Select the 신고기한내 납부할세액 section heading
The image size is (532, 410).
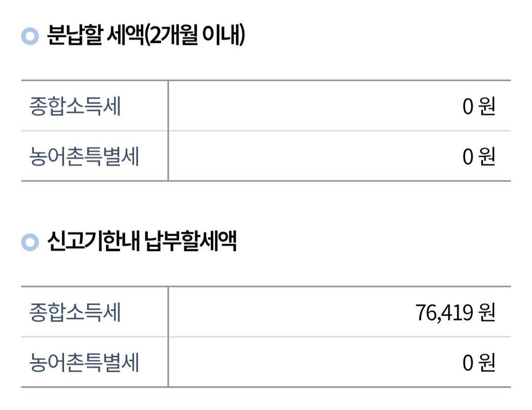(x=142, y=241)
